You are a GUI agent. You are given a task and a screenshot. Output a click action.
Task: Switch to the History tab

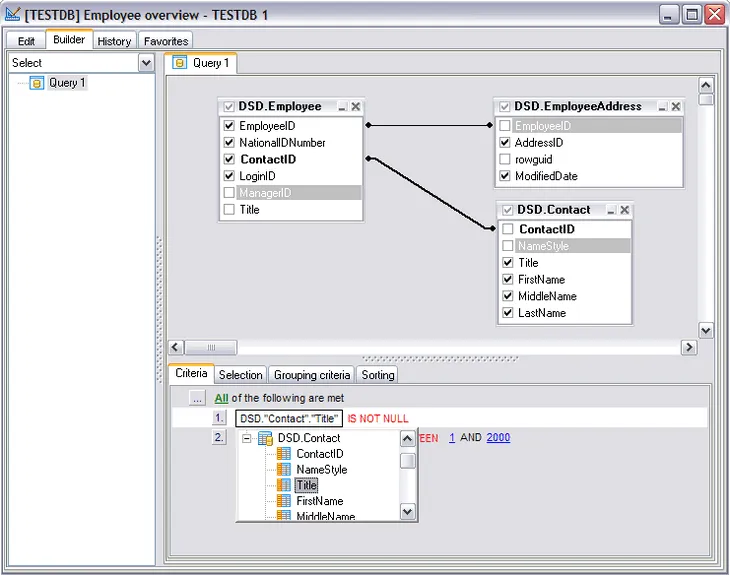point(114,41)
